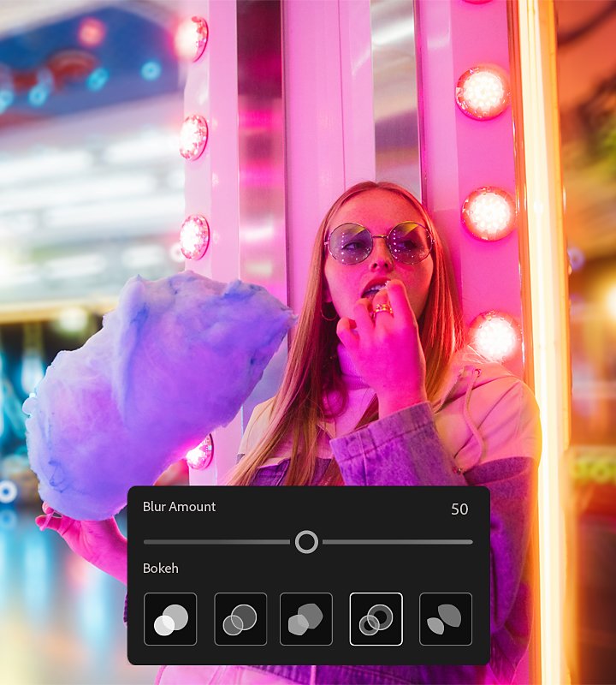616x685 pixels.
Task: Select the Circle bokeh style icon
Action: click(x=170, y=619)
